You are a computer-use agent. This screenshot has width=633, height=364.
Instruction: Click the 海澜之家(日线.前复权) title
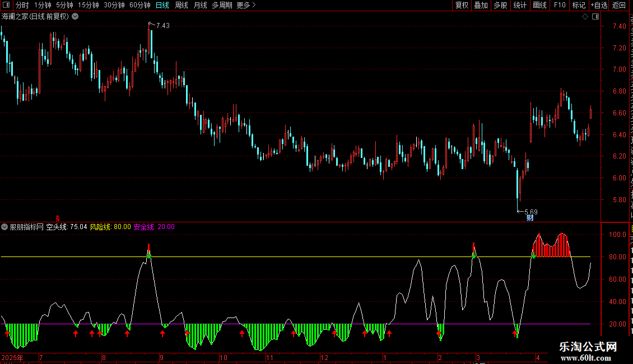point(35,17)
